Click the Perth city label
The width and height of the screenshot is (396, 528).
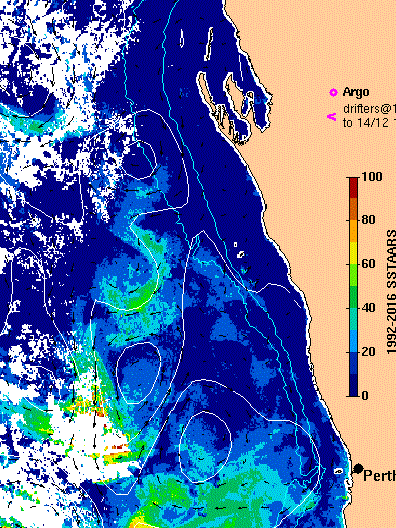380,476
